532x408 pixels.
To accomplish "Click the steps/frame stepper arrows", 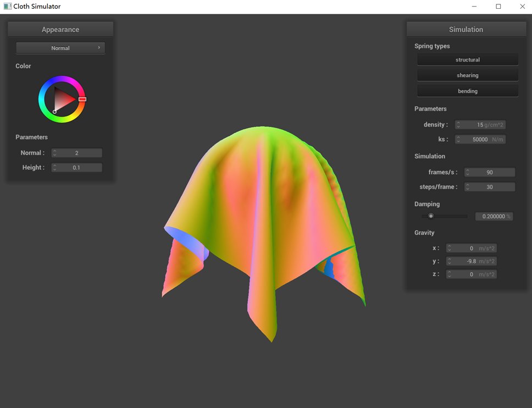I will click(x=468, y=187).
